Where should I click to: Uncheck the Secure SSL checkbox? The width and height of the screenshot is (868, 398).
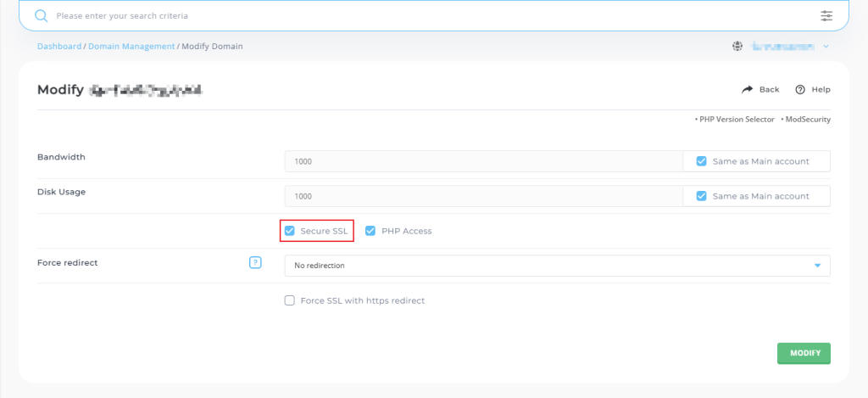pos(290,231)
